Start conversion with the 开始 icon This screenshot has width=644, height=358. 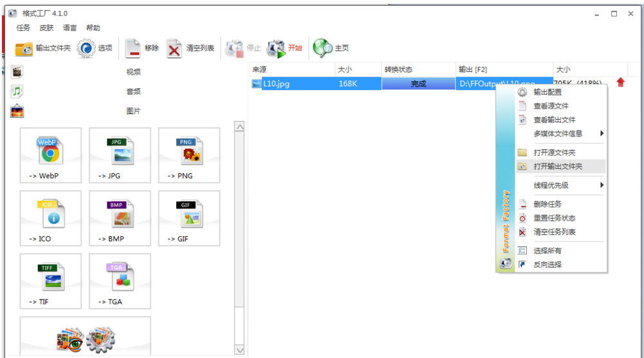pos(275,48)
